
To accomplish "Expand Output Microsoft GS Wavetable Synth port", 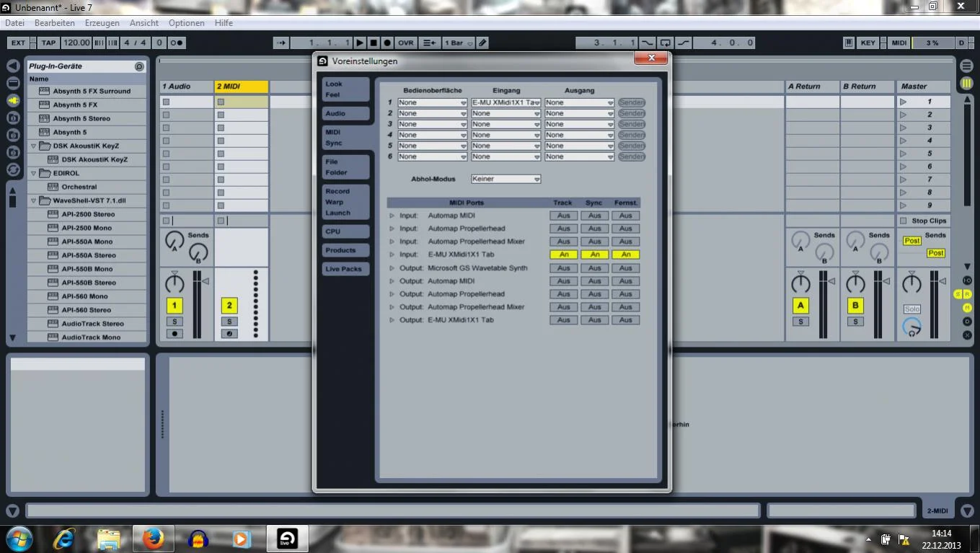I will [x=392, y=268].
